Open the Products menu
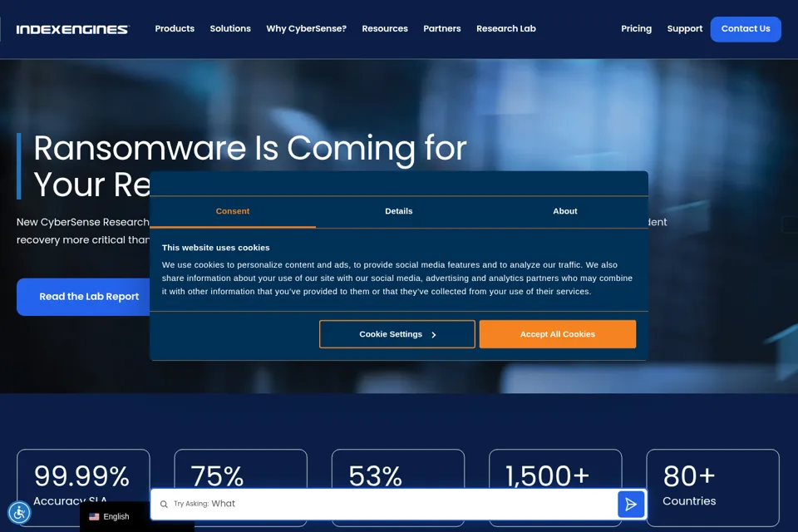Screen dimensions: 798x532 175,28
